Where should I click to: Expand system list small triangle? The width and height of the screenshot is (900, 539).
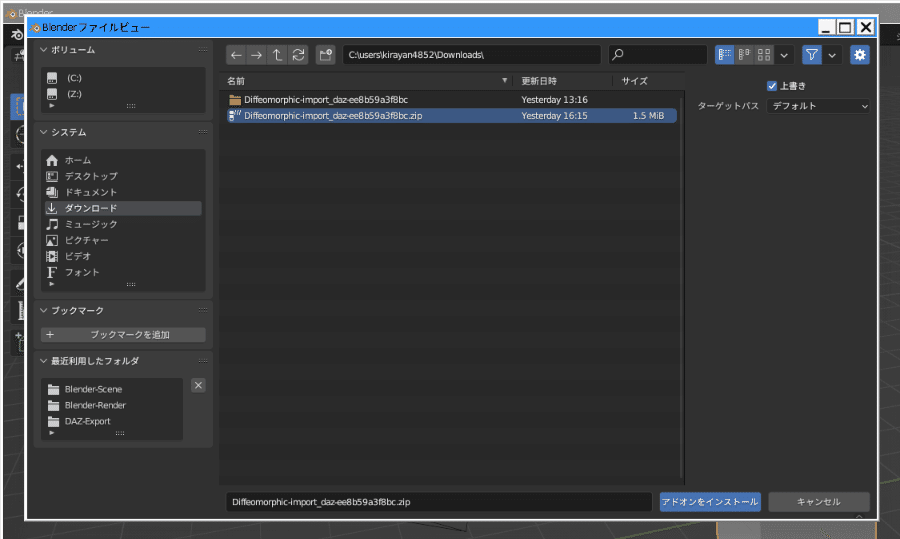coord(52,284)
